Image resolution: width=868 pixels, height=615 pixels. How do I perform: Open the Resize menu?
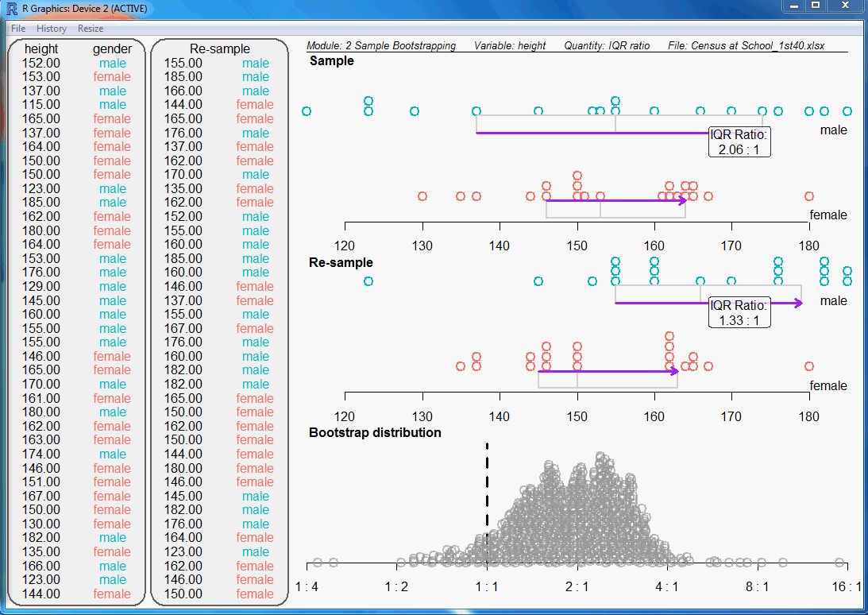coord(91,28)
